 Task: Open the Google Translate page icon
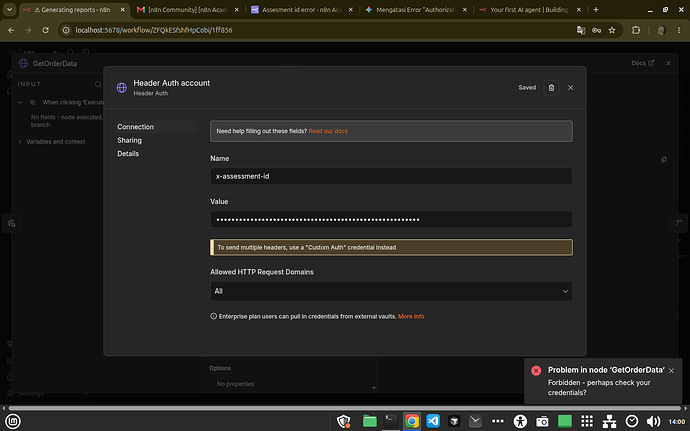(x=581, y=30)
